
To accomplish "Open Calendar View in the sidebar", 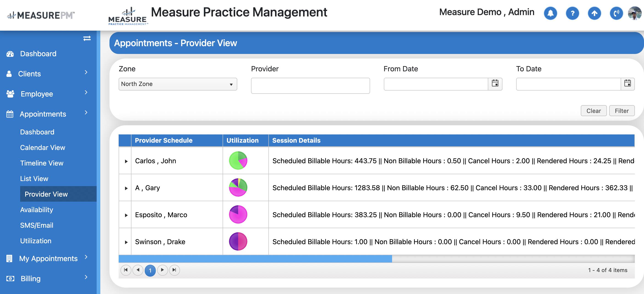I will pyautogui.click(x=43, y=147).
